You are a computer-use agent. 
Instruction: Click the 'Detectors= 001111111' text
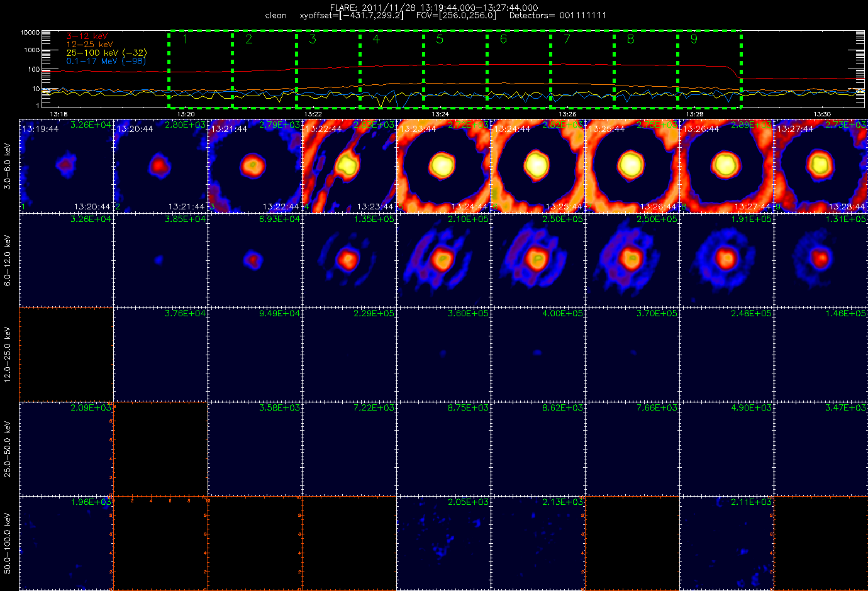coord(558,16)
